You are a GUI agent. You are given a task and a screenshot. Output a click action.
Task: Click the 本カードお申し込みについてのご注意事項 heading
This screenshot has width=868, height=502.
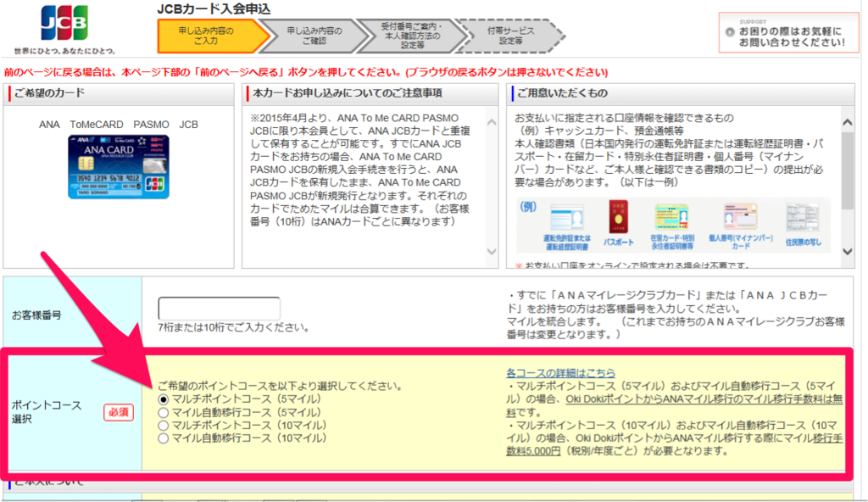pos(348,93)
